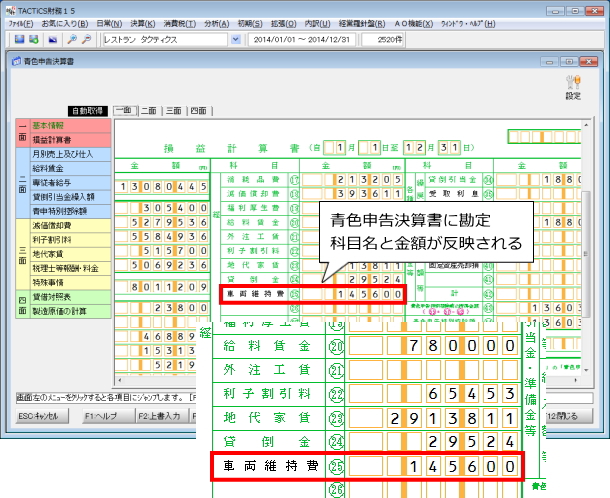Screen dimensions: 610x498
Task: Close the 青色申告決算書 child window
Action: pyautogui.click(x=588, y=61)
